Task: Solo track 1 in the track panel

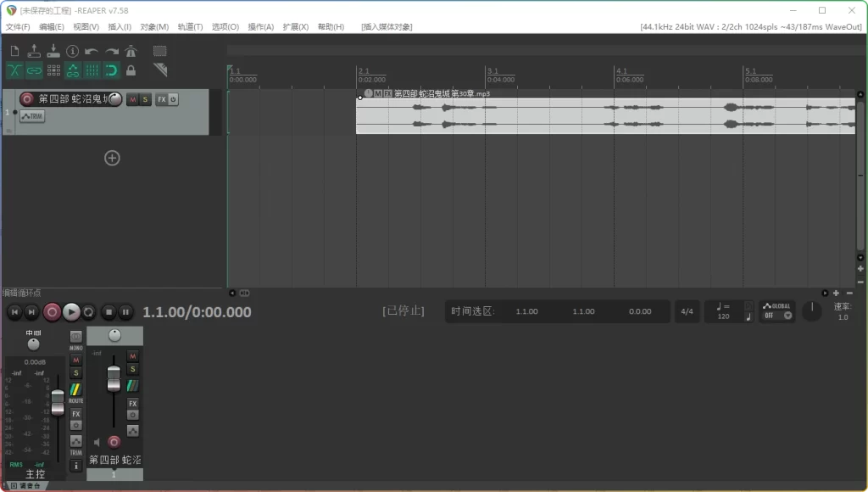Action: coord(145,99)
